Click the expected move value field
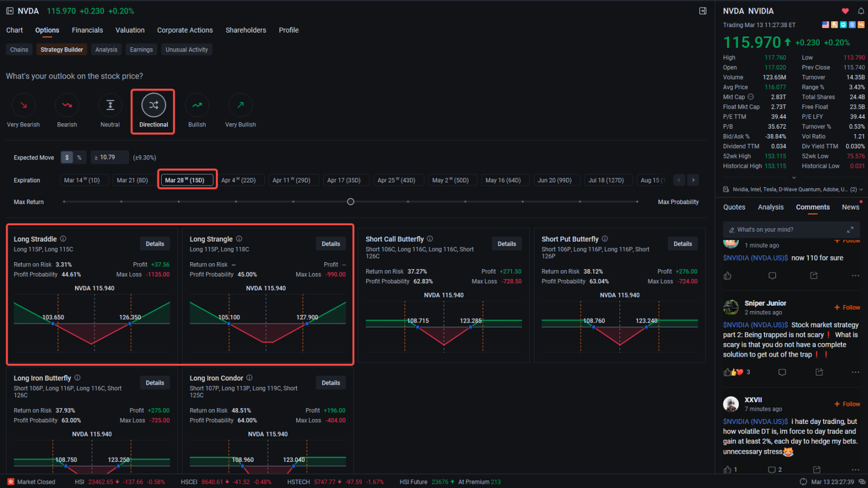This screenshot has width=868, height=488. tap(110, 157)
